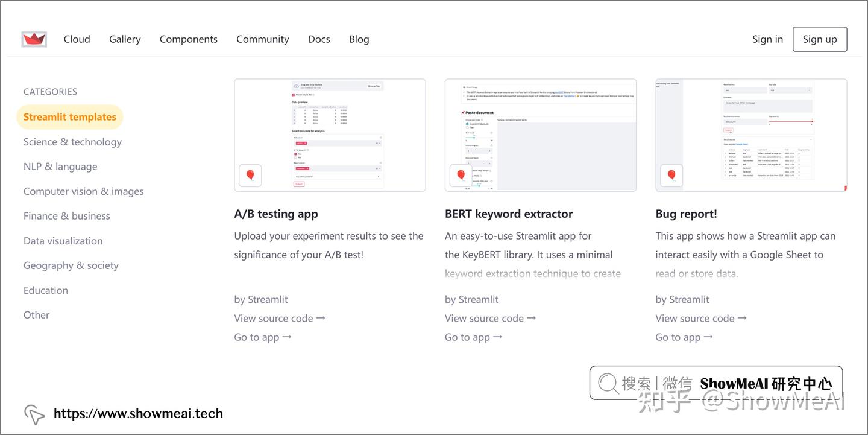Open the A/B testing app preview thumbnail
868x435 pixels.
point(330,135)
